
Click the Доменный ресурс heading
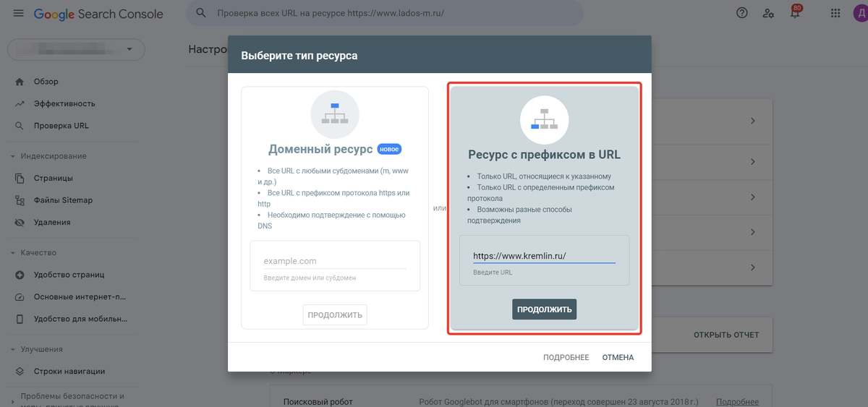320,149
